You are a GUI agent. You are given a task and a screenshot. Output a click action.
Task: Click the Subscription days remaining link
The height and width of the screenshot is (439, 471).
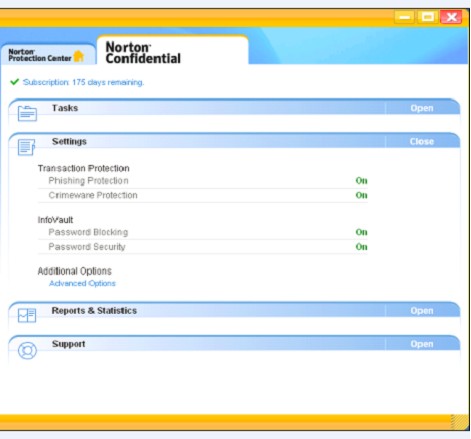click(x=83, y=82)
